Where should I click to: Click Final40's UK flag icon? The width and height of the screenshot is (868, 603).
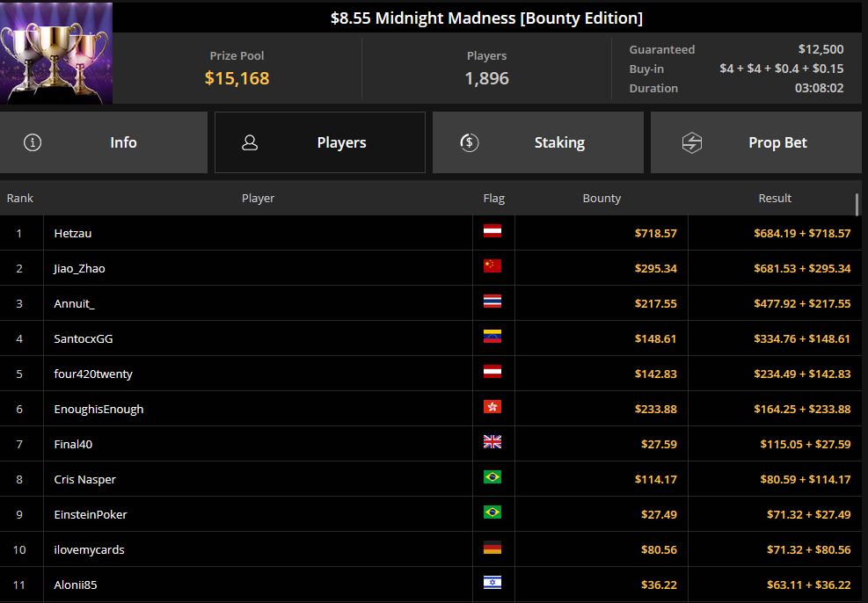click(x=492, y=441)
